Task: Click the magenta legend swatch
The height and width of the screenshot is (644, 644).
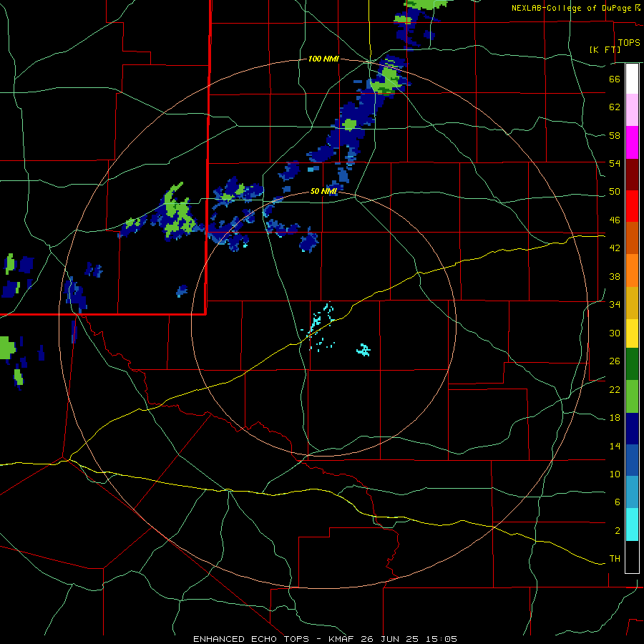Action: tap(632, 142)
